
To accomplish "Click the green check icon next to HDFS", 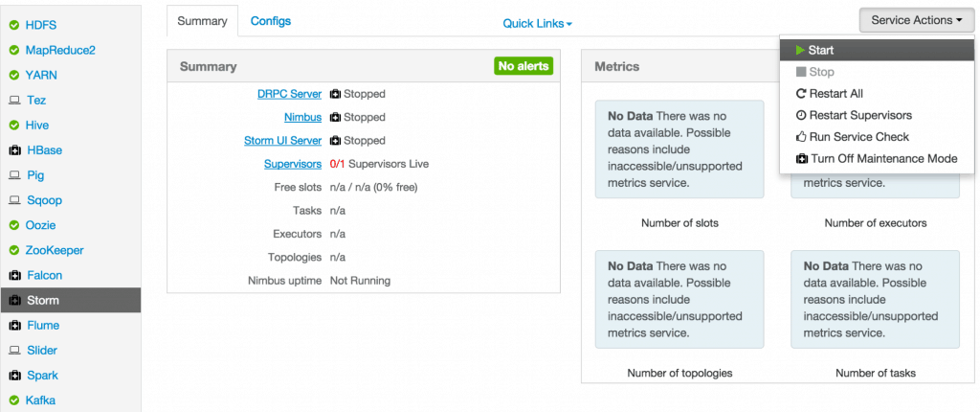I will click(14, 24).
